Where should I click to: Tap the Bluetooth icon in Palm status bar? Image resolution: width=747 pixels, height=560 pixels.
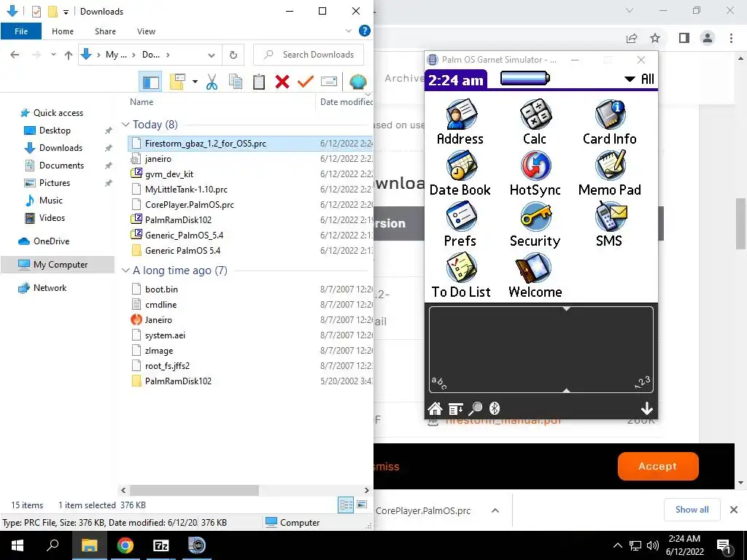495,408
